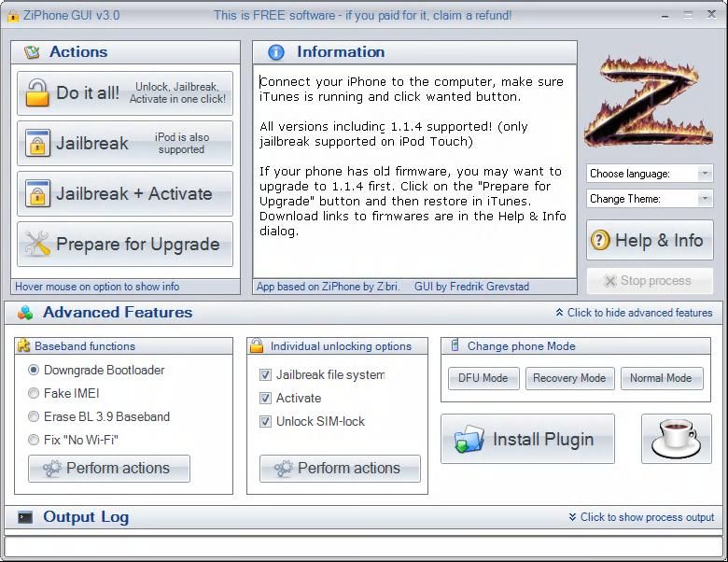The width and height of the screenshot is (728, 562).
Task: Open the Change Theme dropdown
Action: click(650, 199)
